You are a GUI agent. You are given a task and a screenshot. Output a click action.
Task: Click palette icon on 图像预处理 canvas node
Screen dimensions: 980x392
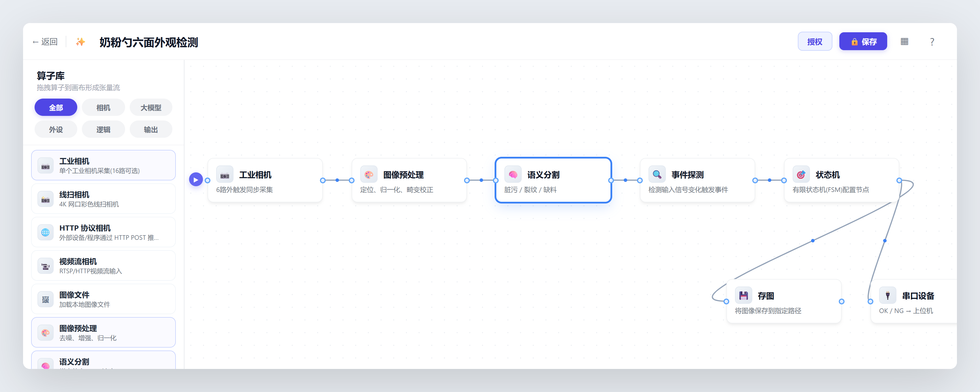tap(369, 175)
